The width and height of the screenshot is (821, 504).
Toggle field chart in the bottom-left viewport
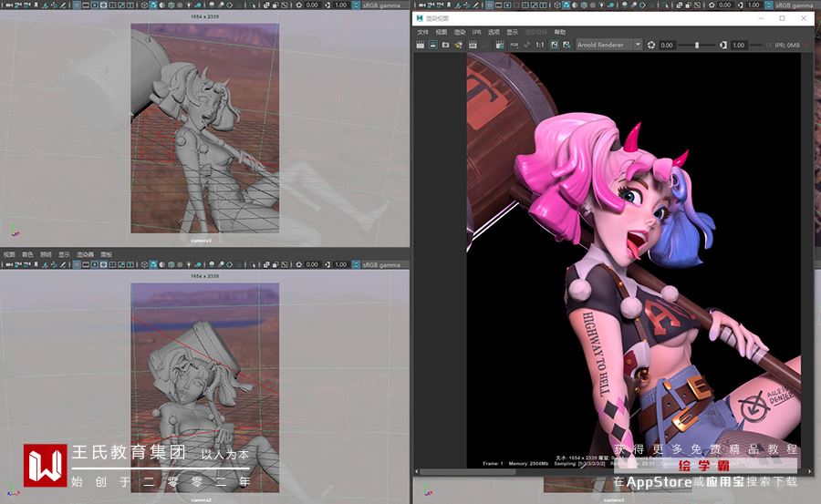click(112, 265)
